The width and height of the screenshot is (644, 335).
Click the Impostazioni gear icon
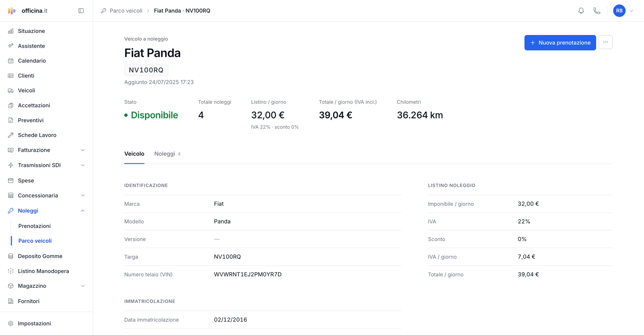[x=11, y=323]
